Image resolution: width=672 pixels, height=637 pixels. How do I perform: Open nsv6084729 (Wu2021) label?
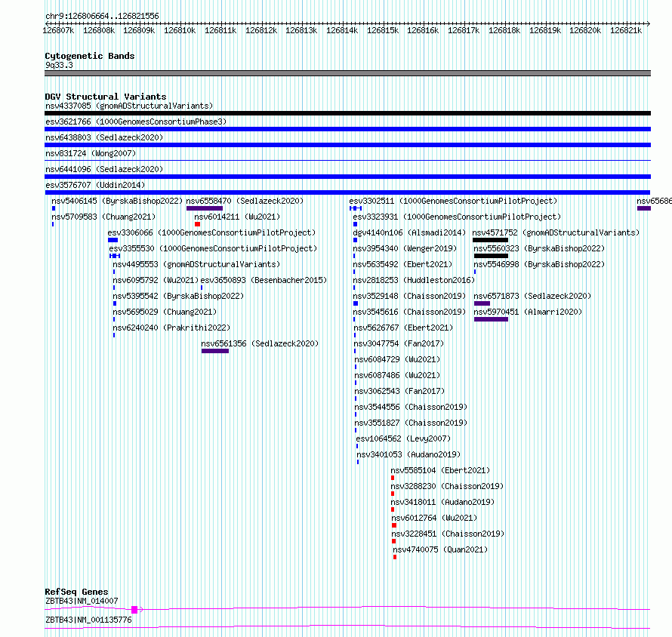tap(397, 359)
